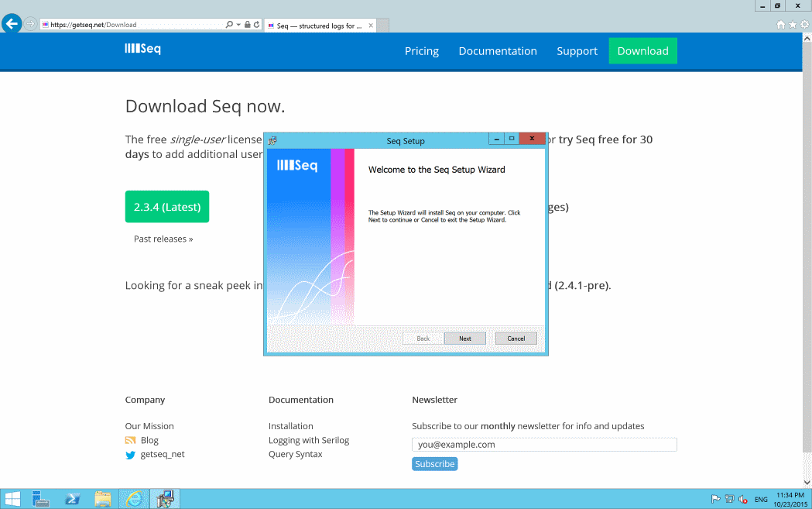
Task: Go back using the browser back arrow
Action: pos(12,23)
